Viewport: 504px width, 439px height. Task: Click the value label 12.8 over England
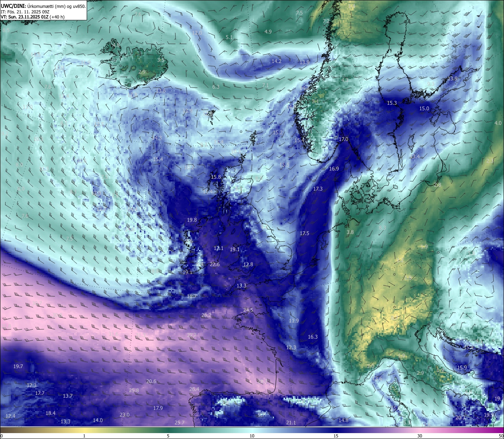[248, 264]
